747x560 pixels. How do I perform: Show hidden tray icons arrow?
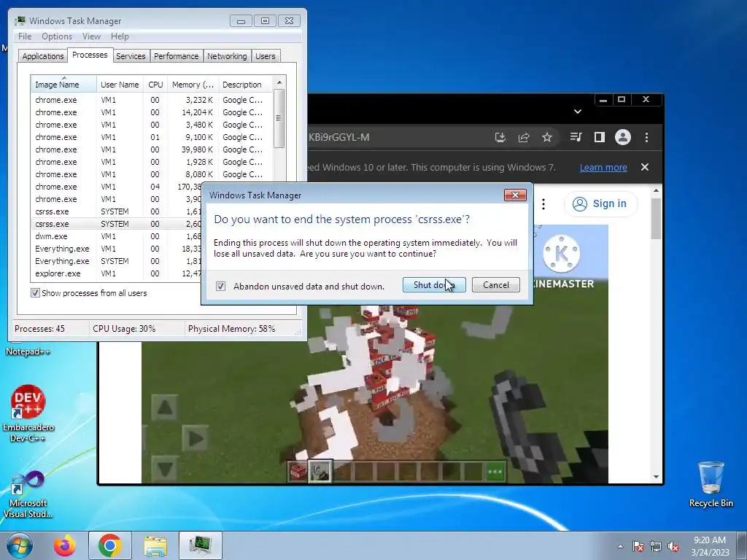(x=620, y=546)
